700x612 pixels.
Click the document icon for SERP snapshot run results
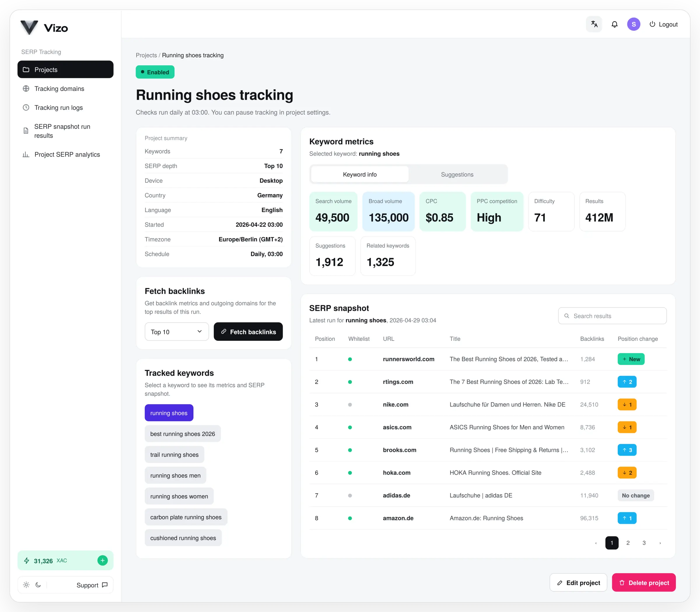click(x=26, y=131)
